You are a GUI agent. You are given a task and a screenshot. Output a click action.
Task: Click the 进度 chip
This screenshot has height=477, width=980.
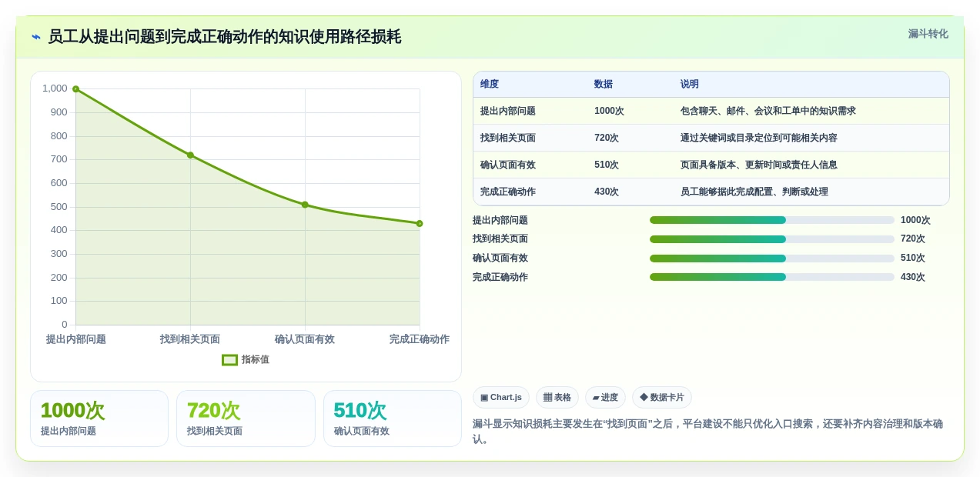(x=605, y=398)
